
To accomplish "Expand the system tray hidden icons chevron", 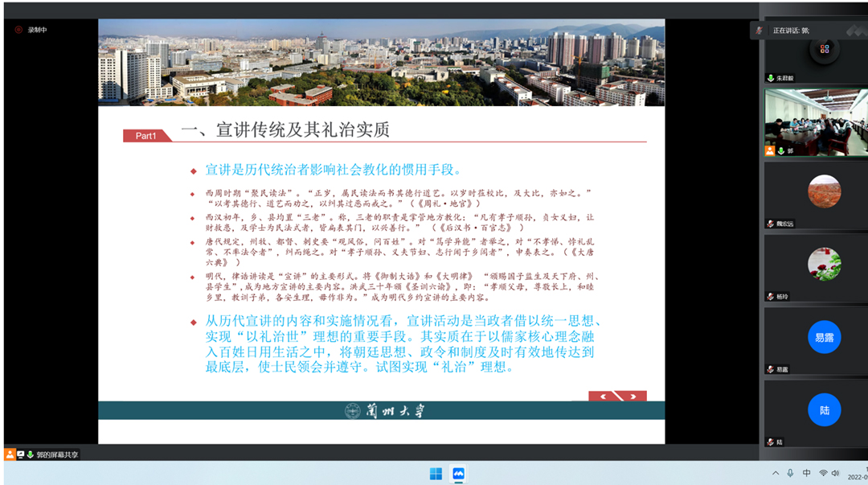I will (776, 474).
